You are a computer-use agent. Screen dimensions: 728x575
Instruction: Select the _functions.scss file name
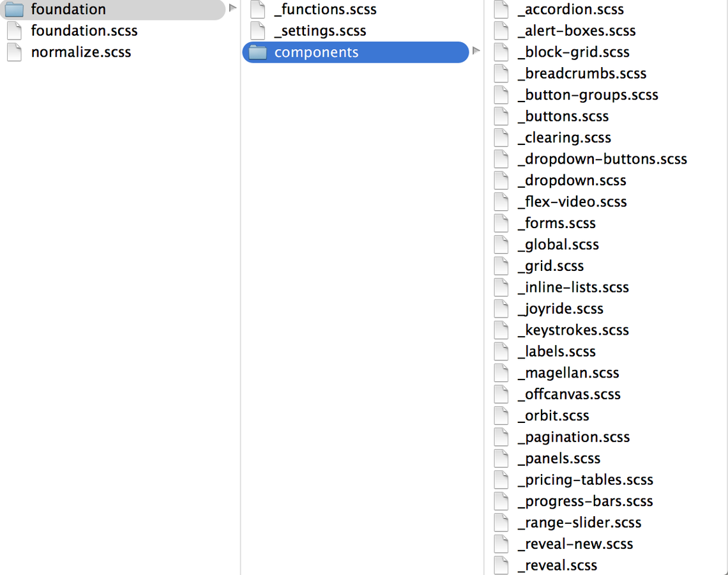pyautogui.click(x=326, y=10)
